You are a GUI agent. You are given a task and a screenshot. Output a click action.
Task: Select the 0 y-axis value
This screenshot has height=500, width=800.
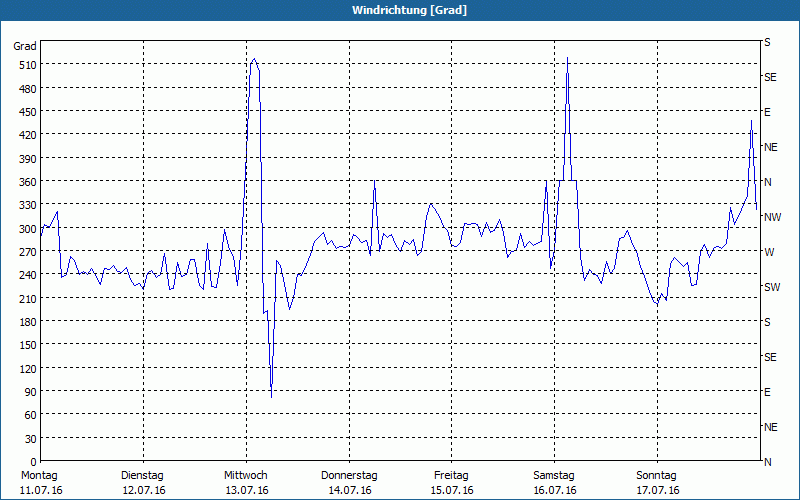pos(34,462)
